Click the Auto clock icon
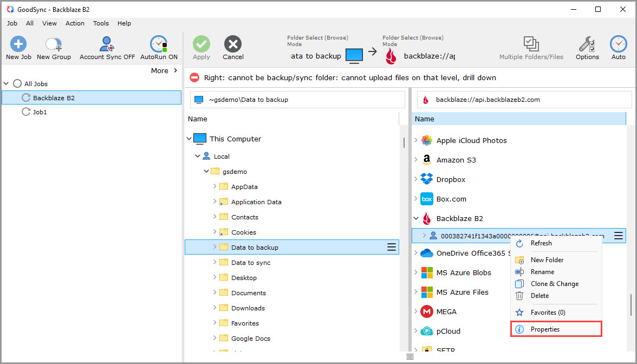The width and height of the screenshot is (637, 364). point(619,44)
